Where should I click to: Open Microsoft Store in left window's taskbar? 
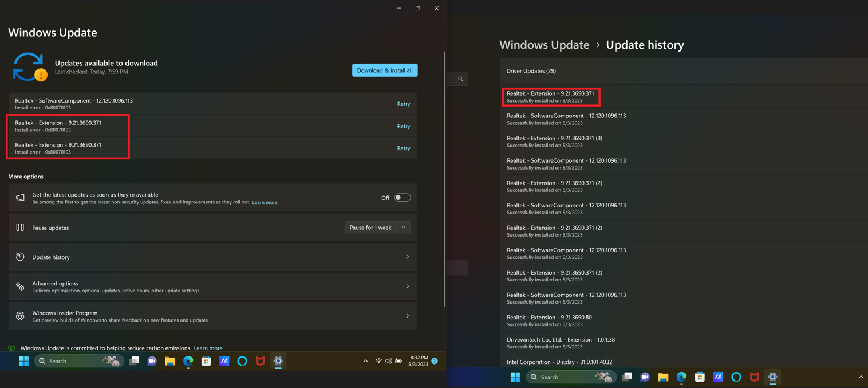tap(206, 361)
